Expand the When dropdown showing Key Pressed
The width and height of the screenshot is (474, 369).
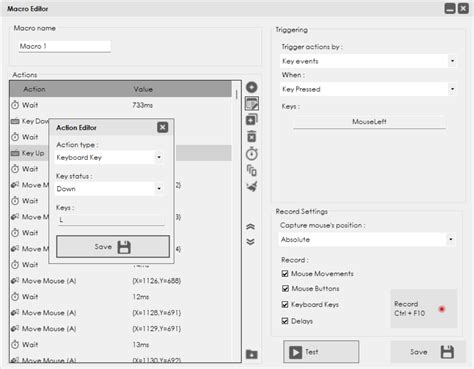(x=368, y=89)
